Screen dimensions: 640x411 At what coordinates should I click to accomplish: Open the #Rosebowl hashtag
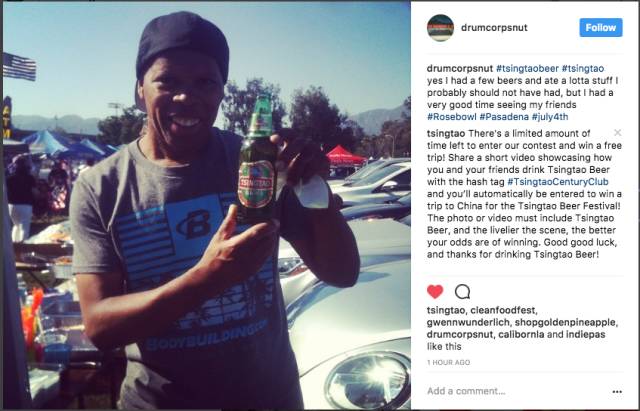(451, 117)
